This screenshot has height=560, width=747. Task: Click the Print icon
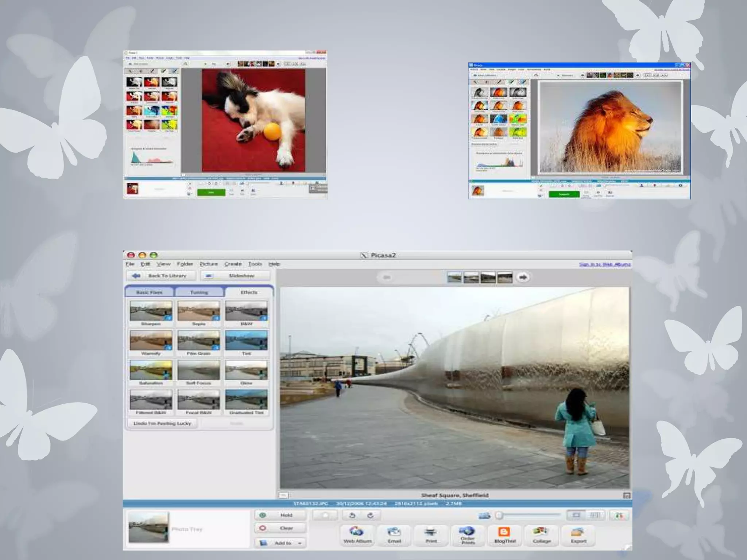pyautogui.click(x=431, y=535)
